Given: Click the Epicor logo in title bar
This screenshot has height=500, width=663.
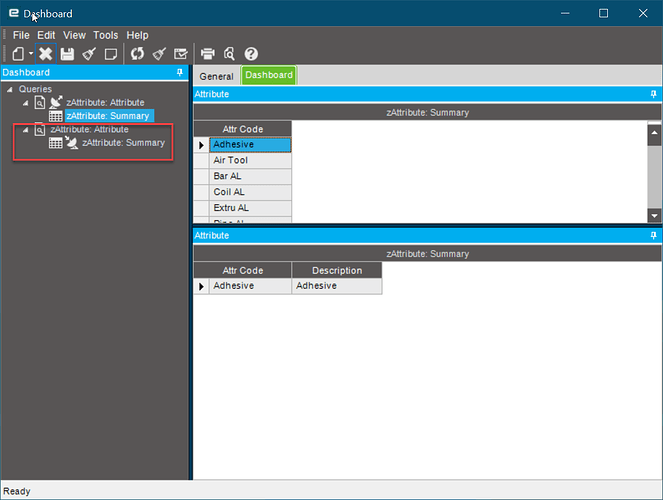Looking at the screenshot, I should [x=14, y=13].
